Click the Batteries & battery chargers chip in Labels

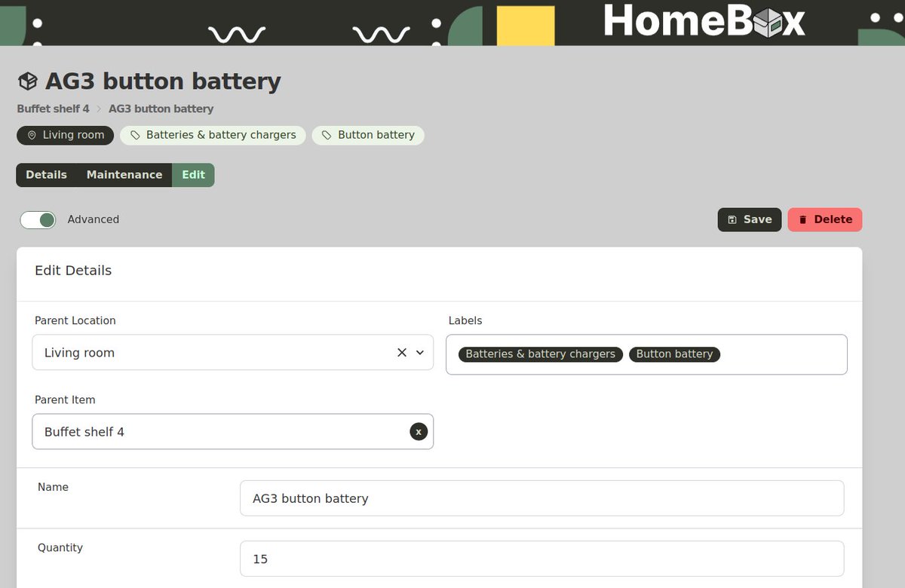tap(541, 354)
